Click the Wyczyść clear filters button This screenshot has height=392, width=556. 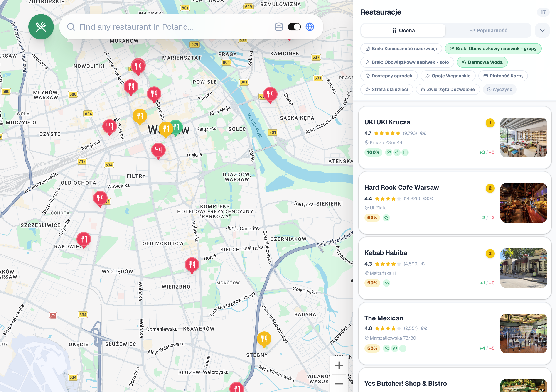499,89
